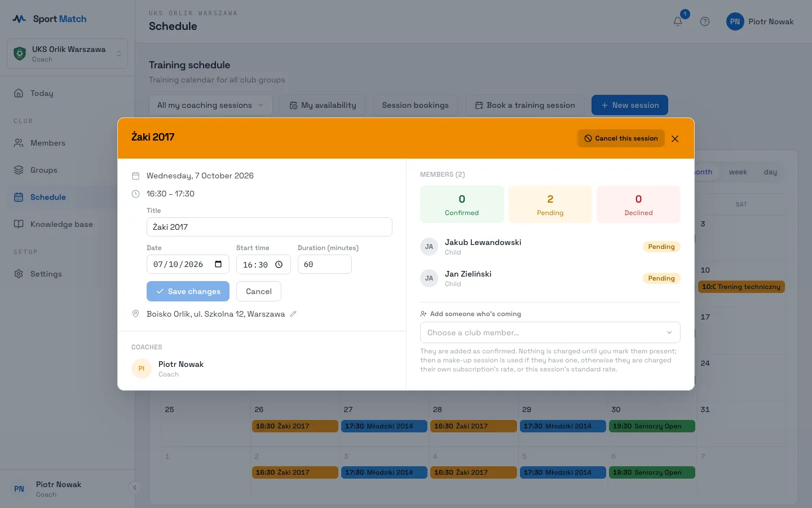The height and width of the screenshot is (508, 812).
Task: Open 19:30 Seniorzy Open on the 30th
Action: (652, 426)
